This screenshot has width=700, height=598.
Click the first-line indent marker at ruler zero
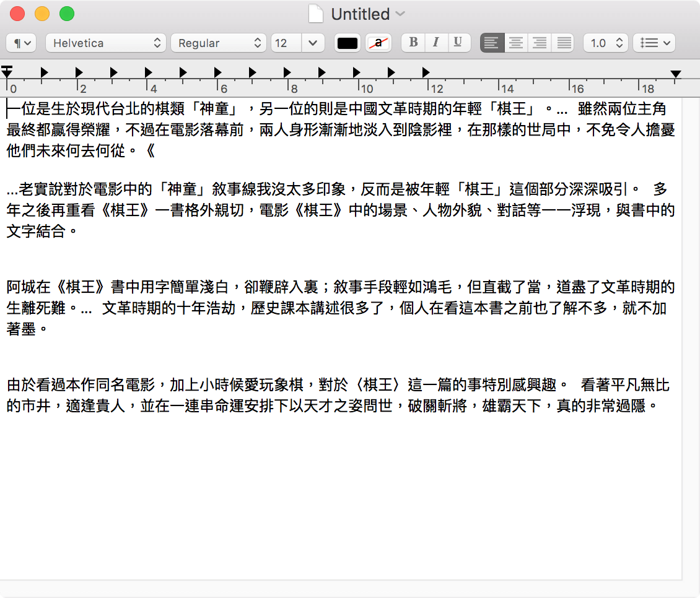click(x=7, y=67)
